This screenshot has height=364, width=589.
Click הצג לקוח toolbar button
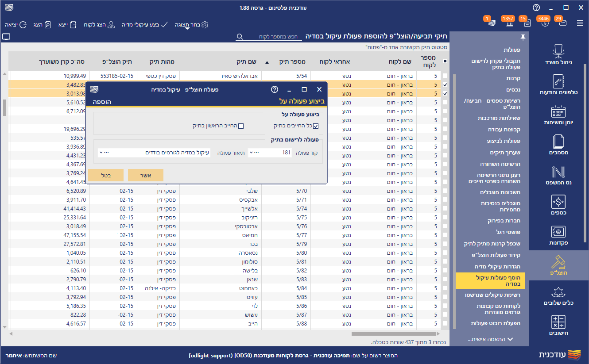(x=100, y=25)
